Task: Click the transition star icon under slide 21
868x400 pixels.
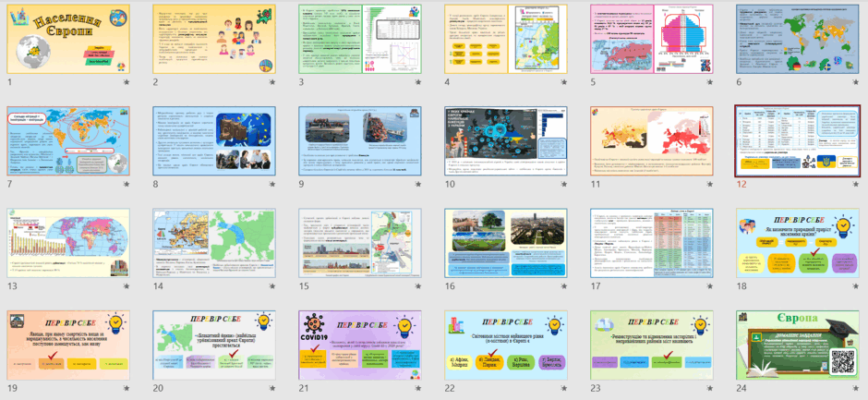Action: [x=418, y=388]
